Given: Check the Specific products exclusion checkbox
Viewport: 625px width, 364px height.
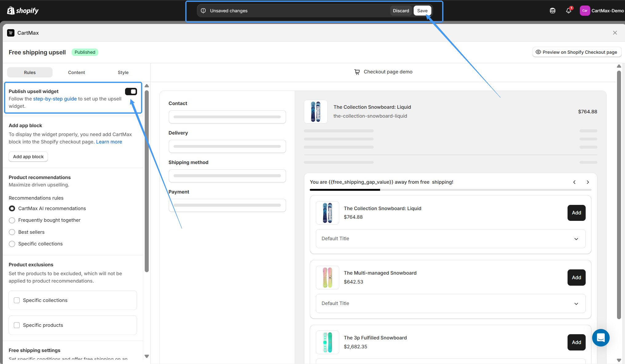Looking at the screenshot, I should (17, 325).
